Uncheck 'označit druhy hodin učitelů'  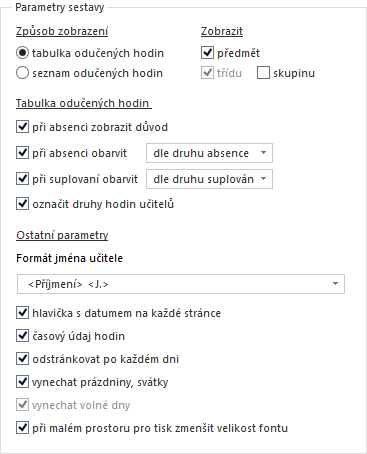coord(22,204)
